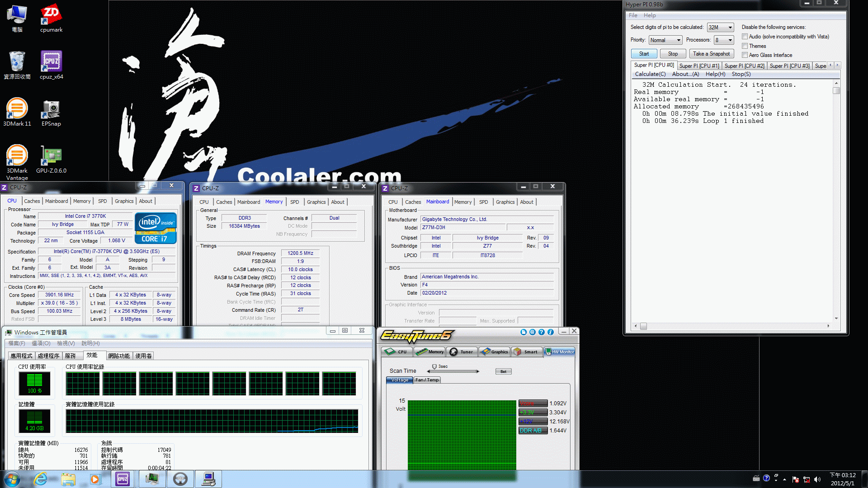
Task: Click EasyTune6 @ email icon
Action: click(533, 332)
